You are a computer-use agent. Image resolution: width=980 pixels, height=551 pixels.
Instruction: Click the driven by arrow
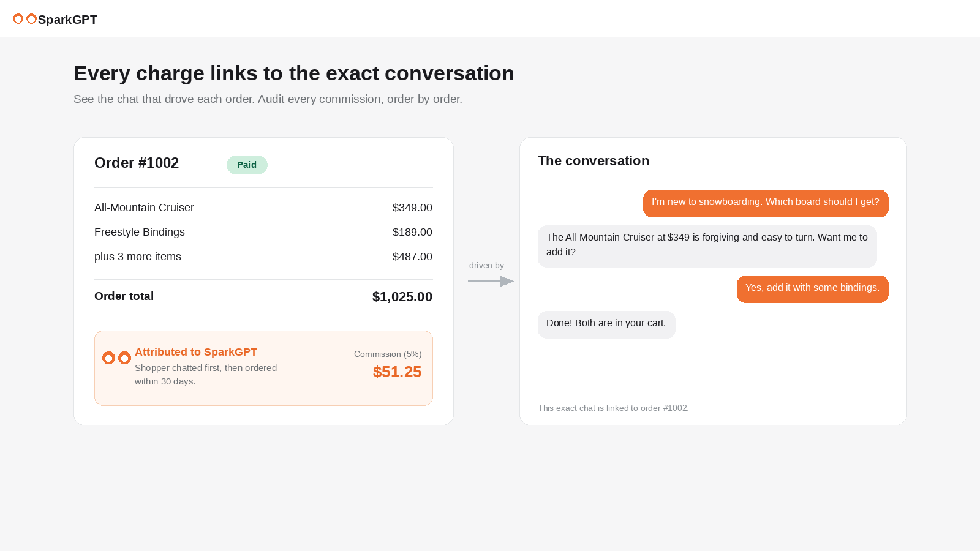pos(491,282)
